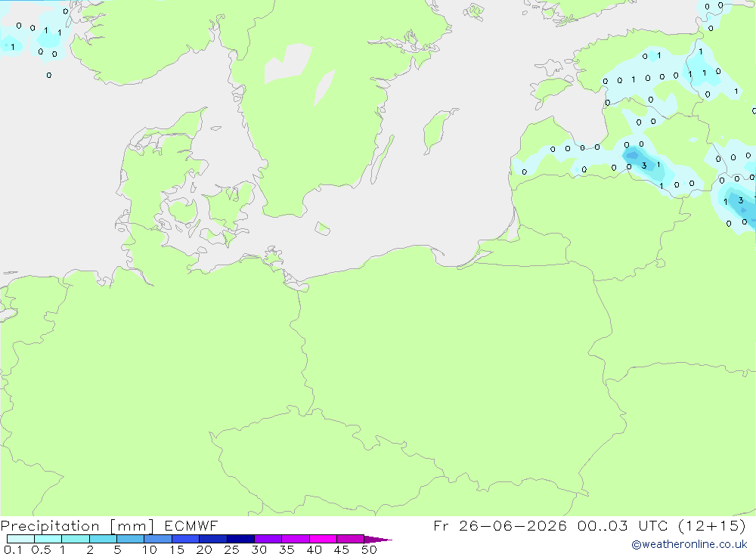Click the 2 legend scale label

[90, 549]
